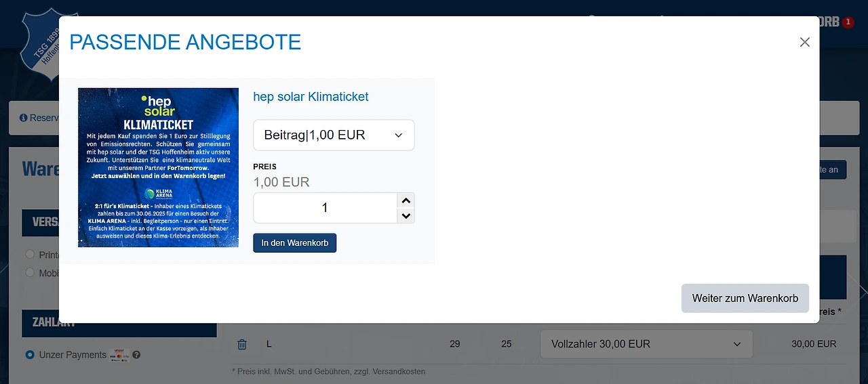
Task: Click the Unzer payment cards logo
Action: point(119,354)
